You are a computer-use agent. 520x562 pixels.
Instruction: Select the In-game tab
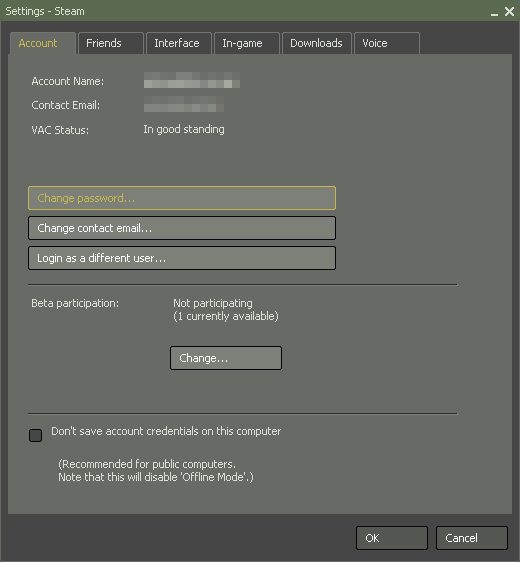click(247, 43)
